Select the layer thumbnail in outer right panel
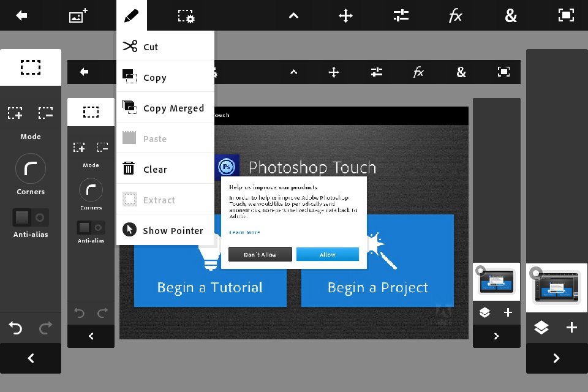This screenshot has height=392, width=588. pos(557,288)
